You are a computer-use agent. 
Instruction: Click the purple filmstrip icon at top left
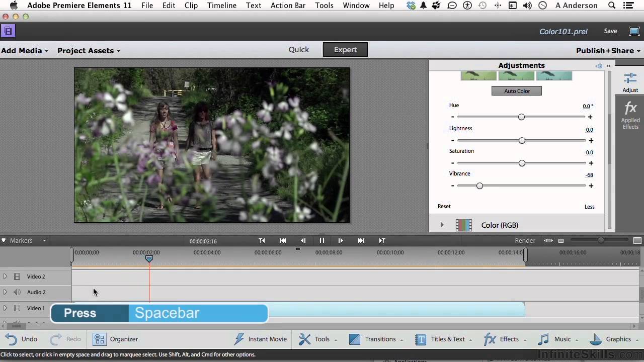pos(8,31)
